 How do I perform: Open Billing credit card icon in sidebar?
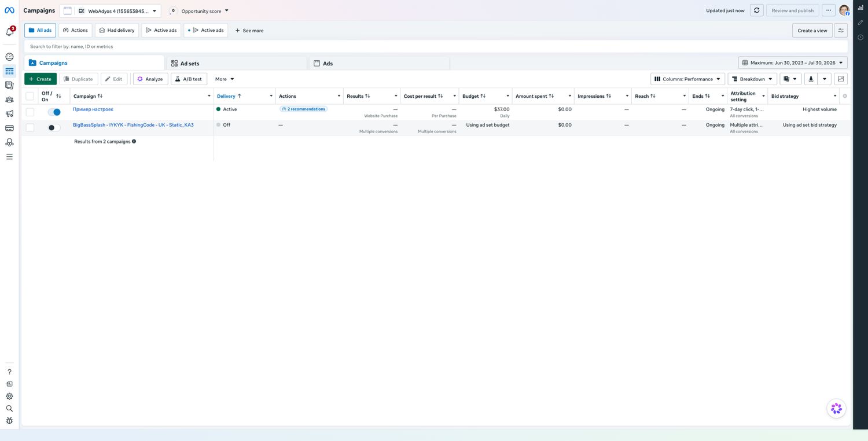point(9,128)
